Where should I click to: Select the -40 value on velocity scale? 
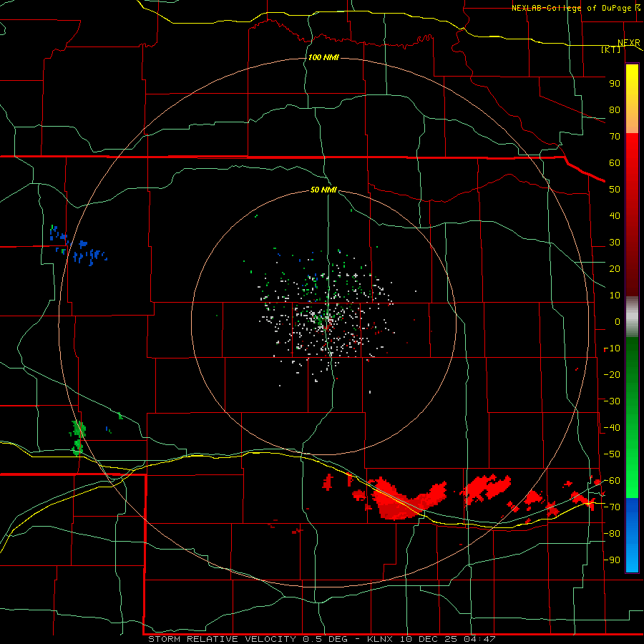click(x=612, y=428)
